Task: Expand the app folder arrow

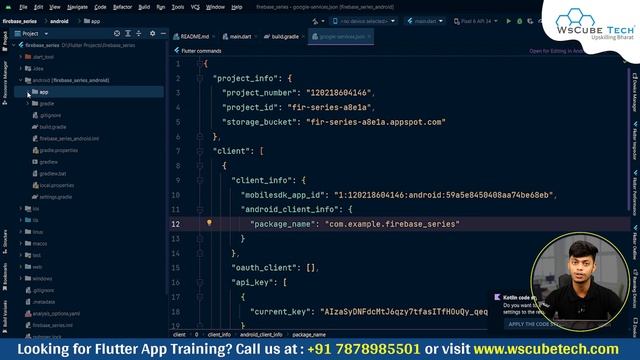Action: click(28, 92)
